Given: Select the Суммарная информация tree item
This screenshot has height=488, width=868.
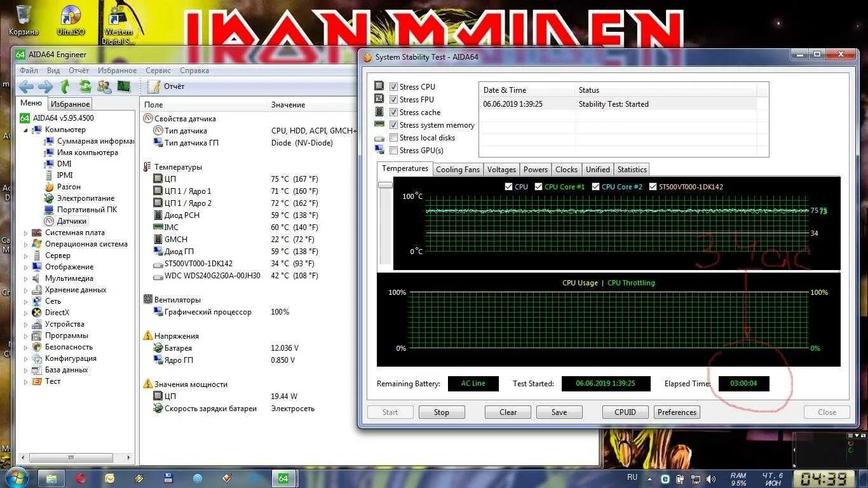Looking at the screenshot, I should click(89, 141).
